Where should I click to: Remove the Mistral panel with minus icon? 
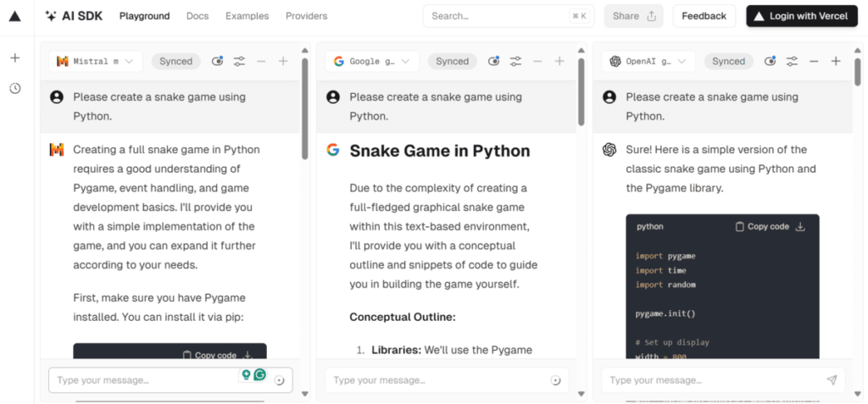261,62
